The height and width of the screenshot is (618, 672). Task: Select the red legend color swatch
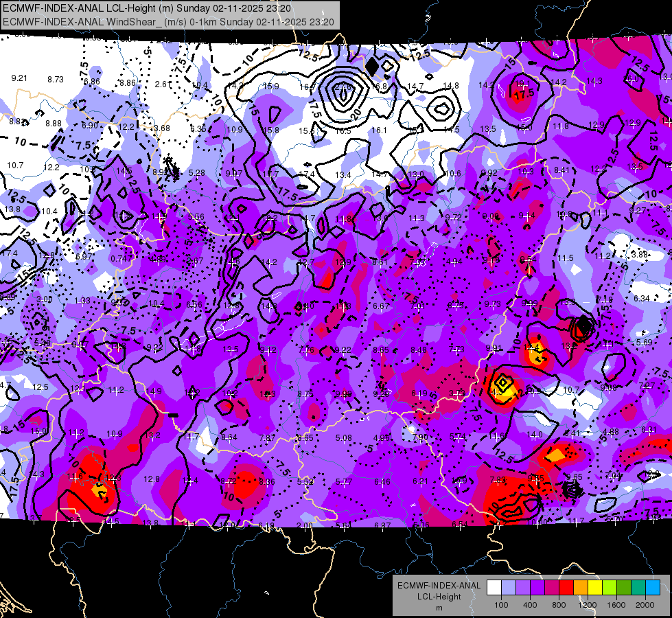566,588
